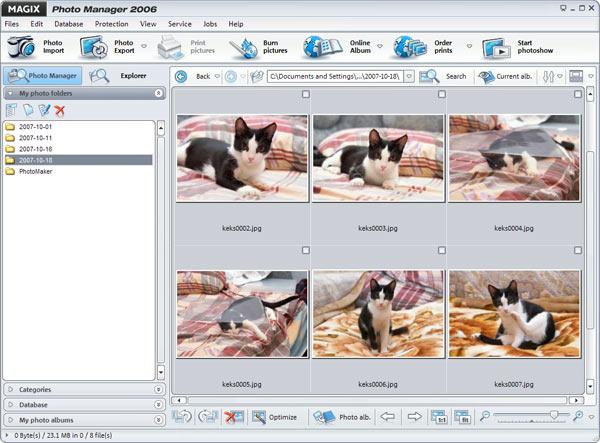Click zoom in magnifier icon
Screen dimensions: 600x443
(578, 415)
